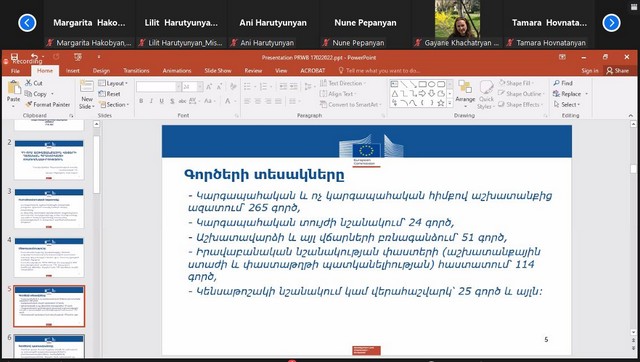The width and height of the screenshot is (640, 362).
Task: Select the triangle shape in gallery
Action: [x=395, y=93]
